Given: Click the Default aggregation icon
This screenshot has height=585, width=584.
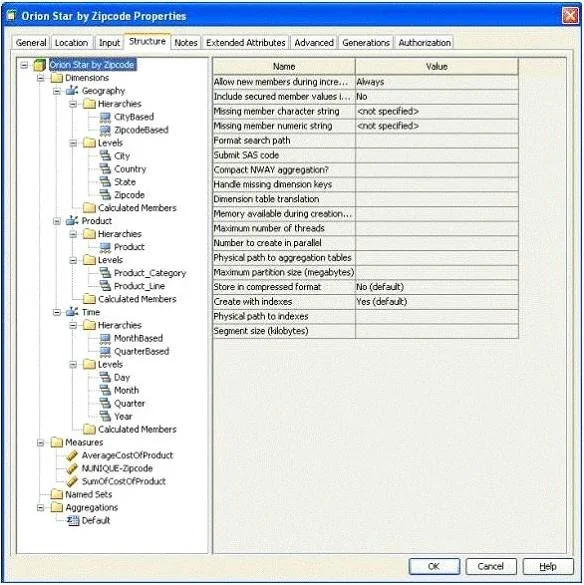Looking at the screenshot, I should 73,520.
